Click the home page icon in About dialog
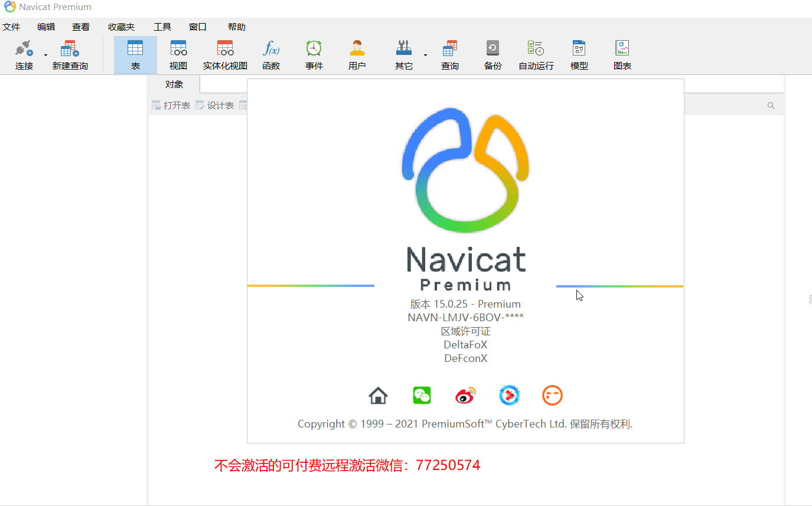This screenshot has height=506, width=812. pyautogui.click(x=378, y=395)
